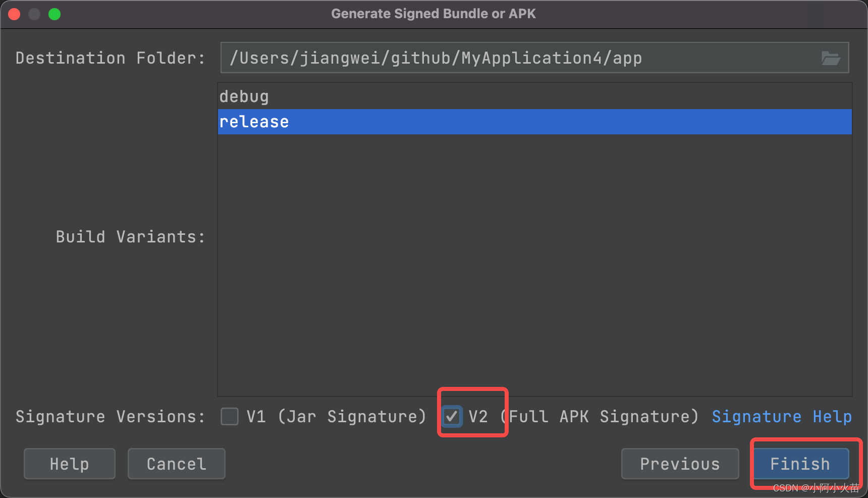868x498 pixels.
Task: Enable the V1 Jar Signature checkbox
Action: point(230,417)
